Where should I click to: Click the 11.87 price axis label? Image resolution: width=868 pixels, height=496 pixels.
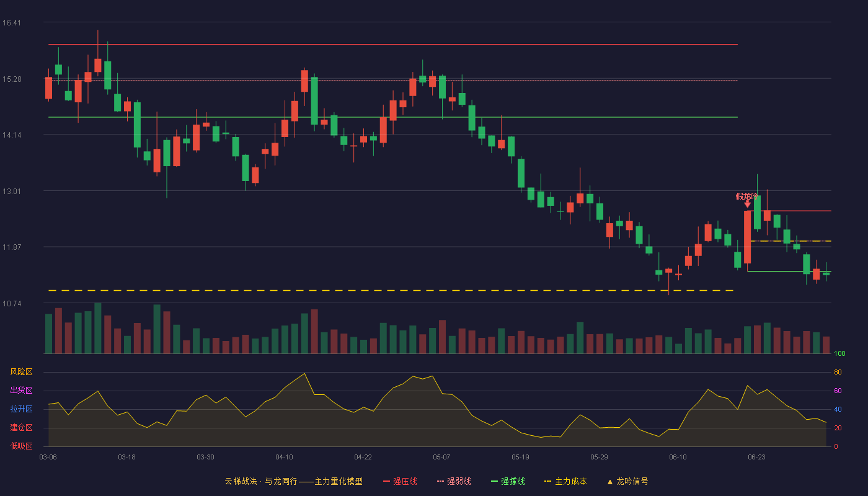tap(12, 247)
